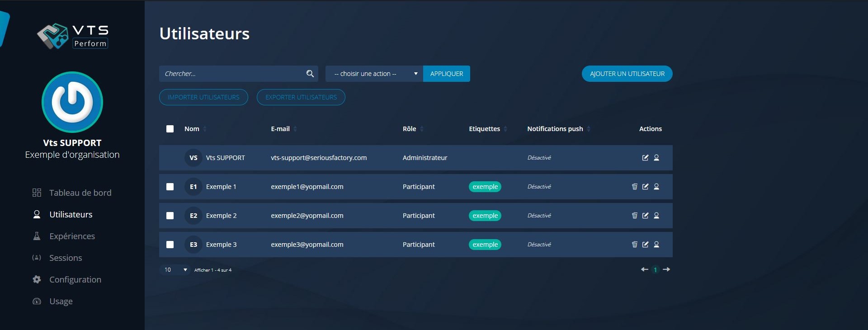Open the 'choisir une action' dropdown

click(x=374, y=74)
